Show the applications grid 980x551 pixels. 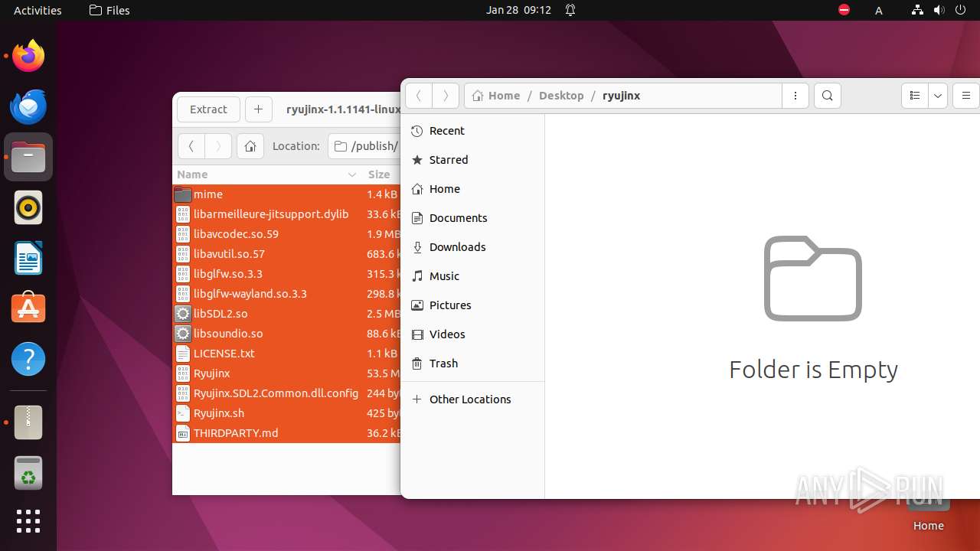pos(28,521)
